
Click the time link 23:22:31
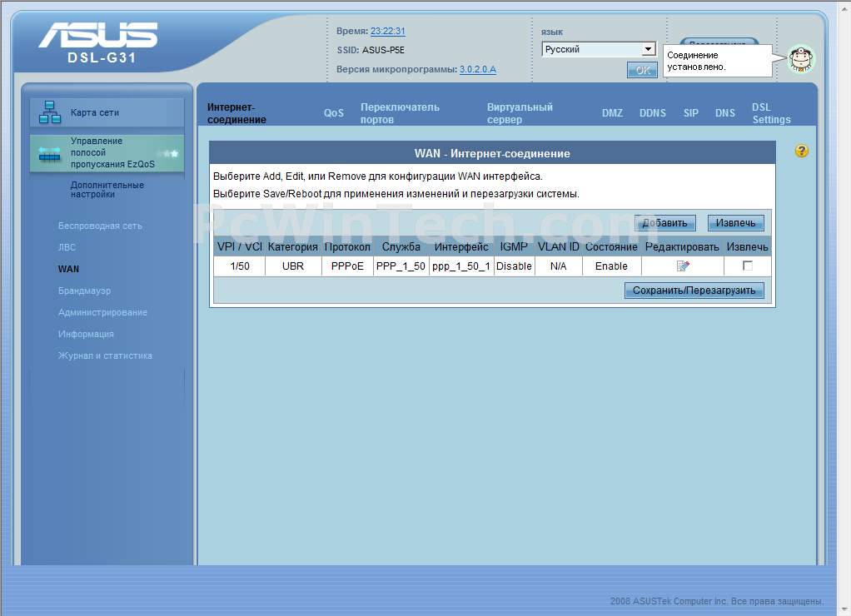click(388, 32)
